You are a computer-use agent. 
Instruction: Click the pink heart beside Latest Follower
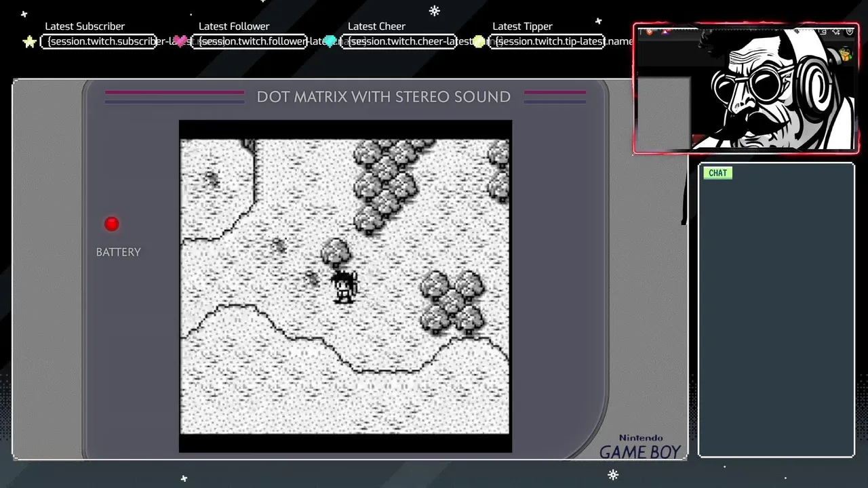pyautogui.click(x=180, y=42)
